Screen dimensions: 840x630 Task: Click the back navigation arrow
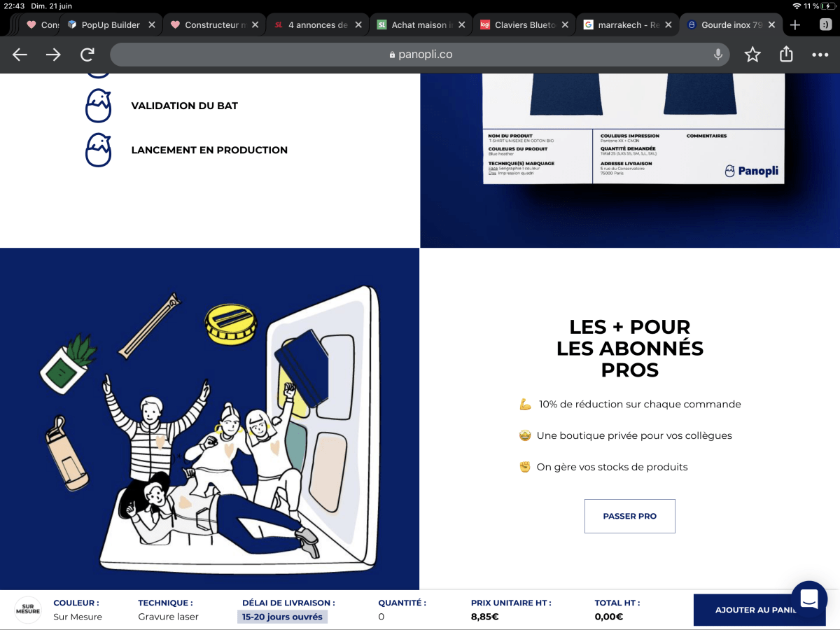point(20,55)
